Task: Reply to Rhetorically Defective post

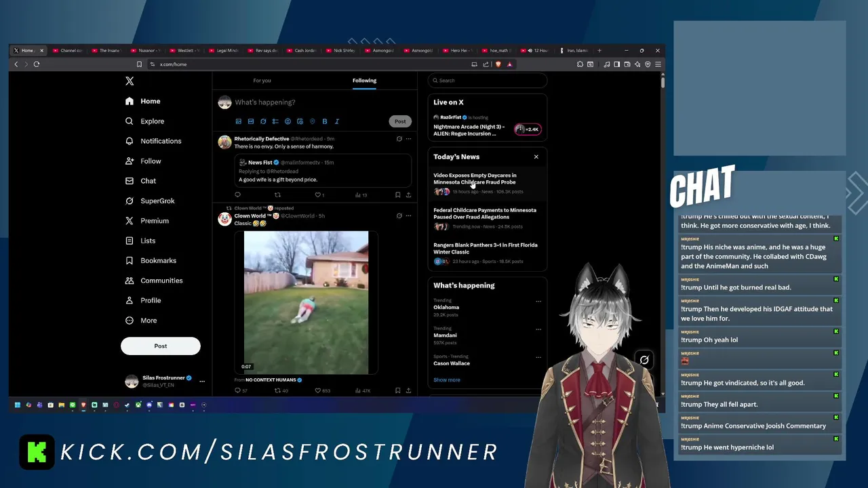Action: [x=237, y=195]
